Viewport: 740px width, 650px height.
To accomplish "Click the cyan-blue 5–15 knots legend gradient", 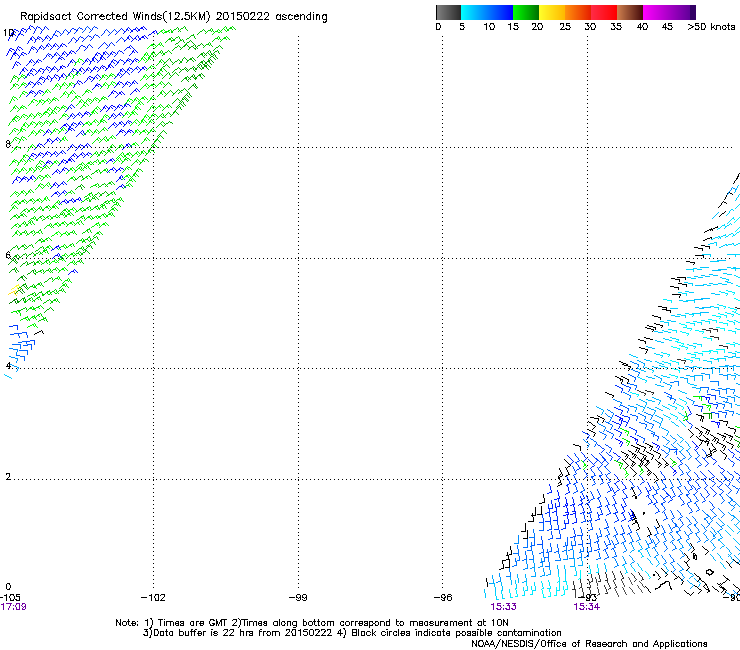I will pos(487,12).
